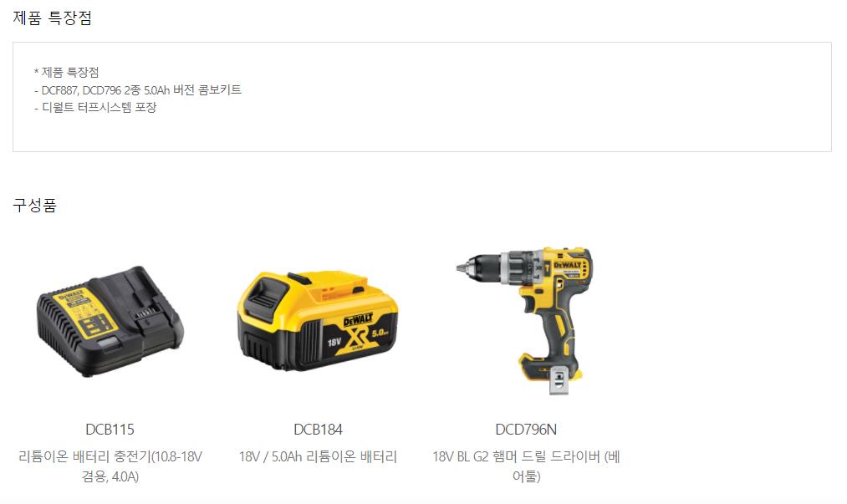Click the 리튬이온 배터리 충전기 description
847x504 pixels.
point(110,466)
